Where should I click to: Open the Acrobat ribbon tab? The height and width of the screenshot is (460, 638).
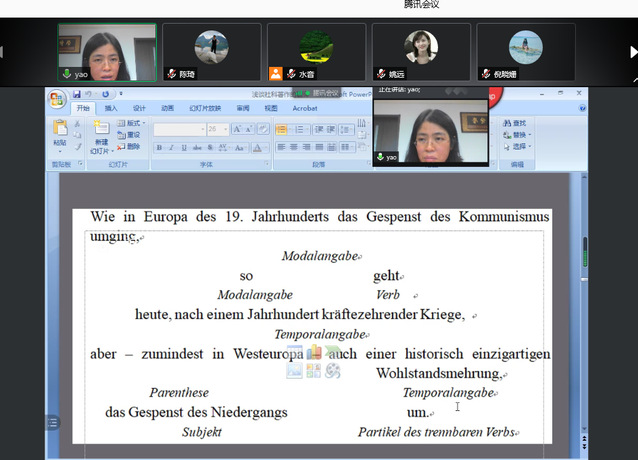coord(304,108)
